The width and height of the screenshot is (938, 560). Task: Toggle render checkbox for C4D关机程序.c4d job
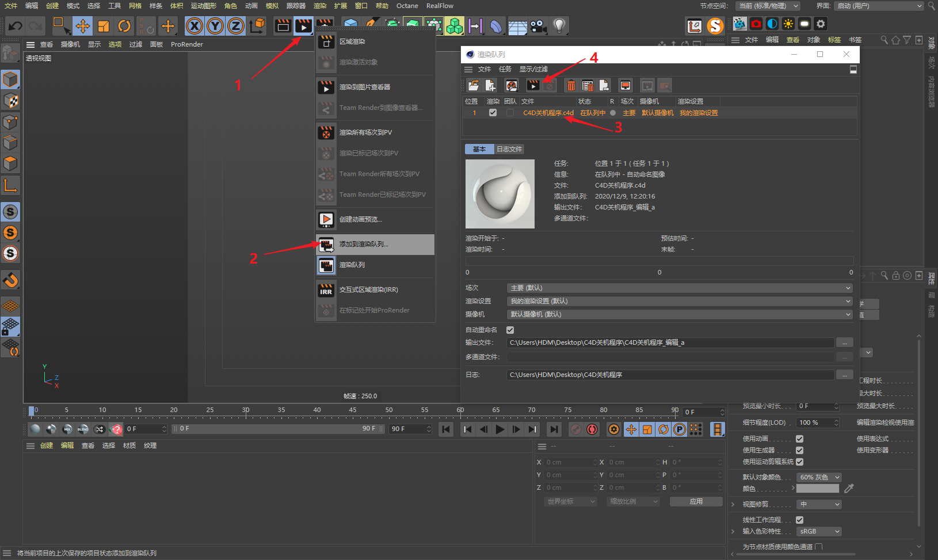[x=493, y=113]
